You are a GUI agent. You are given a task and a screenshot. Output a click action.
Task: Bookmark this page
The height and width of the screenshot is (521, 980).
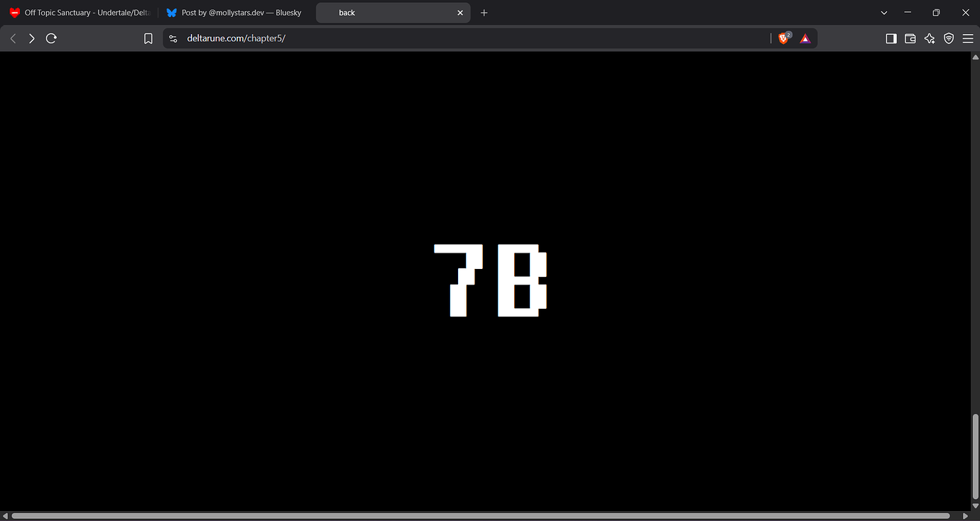[148, 38]
